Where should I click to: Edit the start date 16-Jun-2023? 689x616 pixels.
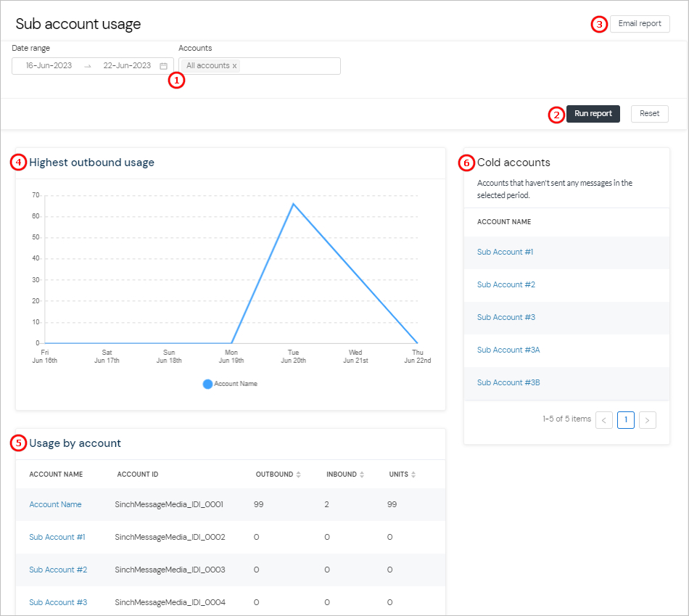[49, 65]
